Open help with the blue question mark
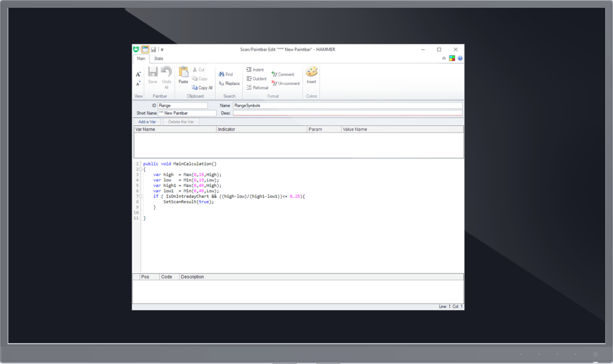 click(460, 58)
